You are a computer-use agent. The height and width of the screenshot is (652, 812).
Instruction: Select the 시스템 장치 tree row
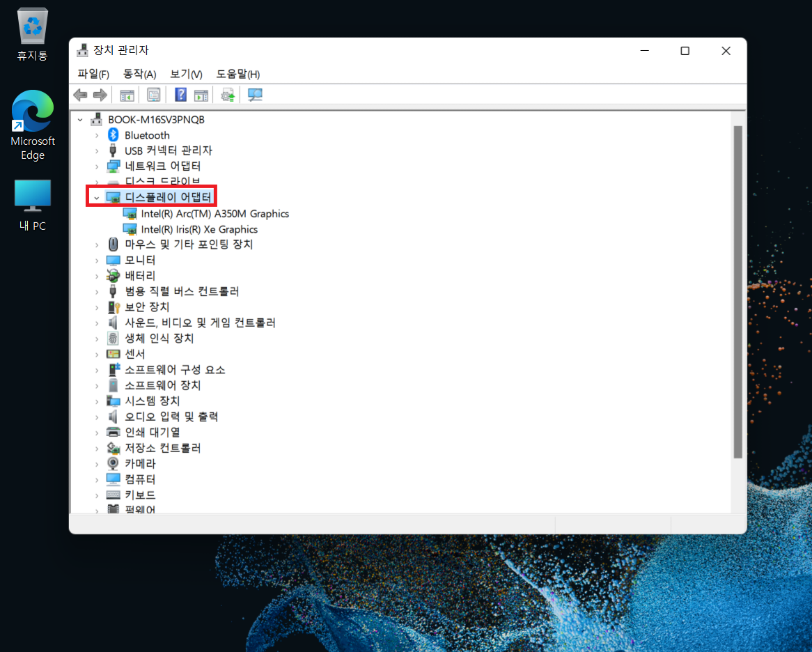[153, 401]
